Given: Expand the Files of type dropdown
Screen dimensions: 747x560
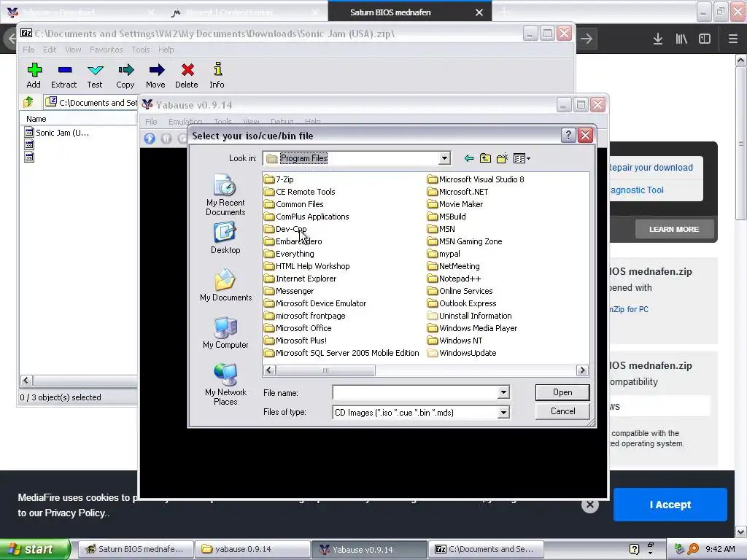Looking at the screenshot, I should click(x=503, y=413).
